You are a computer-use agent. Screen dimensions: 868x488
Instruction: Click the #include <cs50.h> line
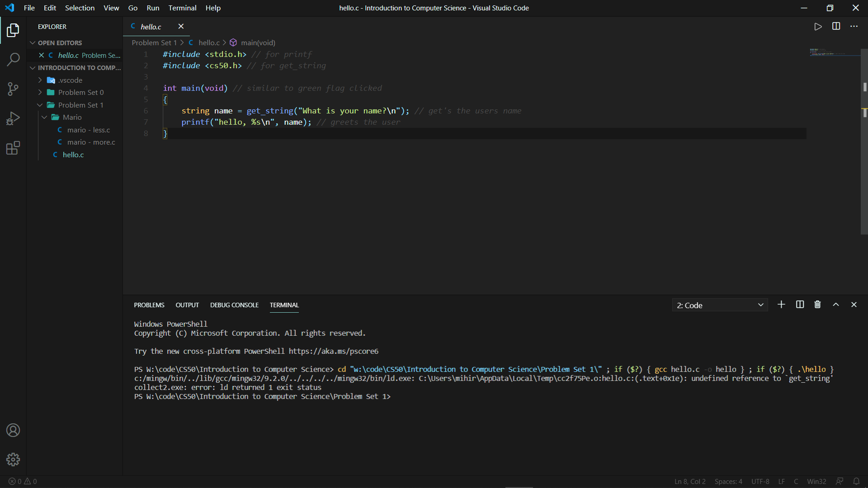coord(202,66)
